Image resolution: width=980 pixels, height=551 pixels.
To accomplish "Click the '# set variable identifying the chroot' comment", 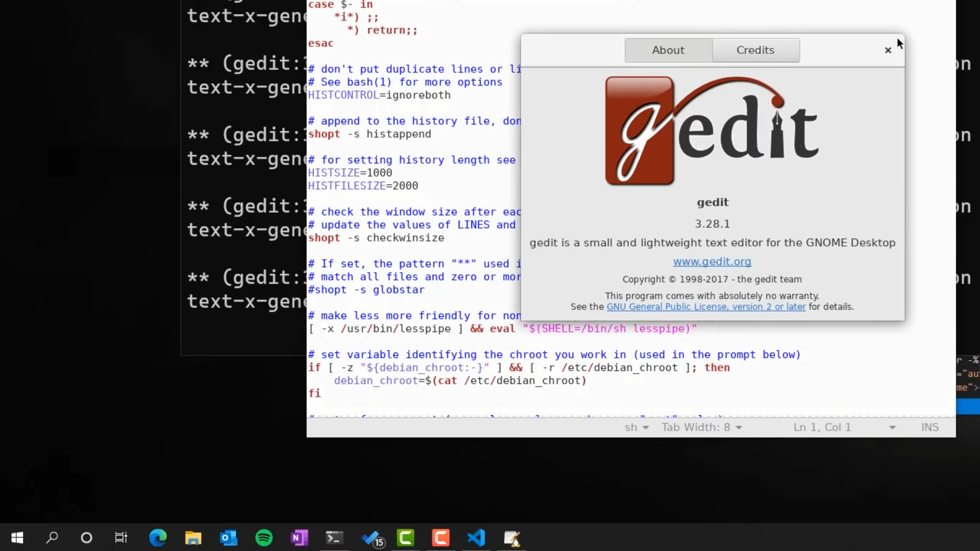I will 554,355.
